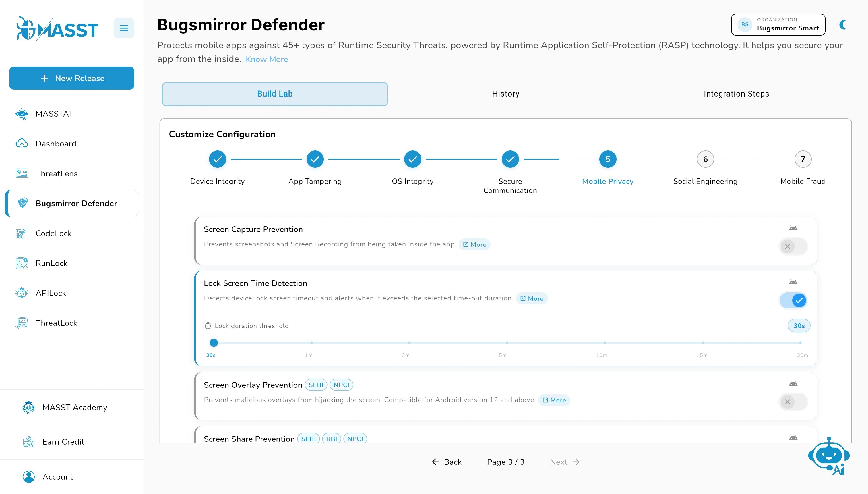The height and width of the screenshot is (494, 868).
Task: Open organization selector Bugsmirror Smart
Action: point(778,25)
